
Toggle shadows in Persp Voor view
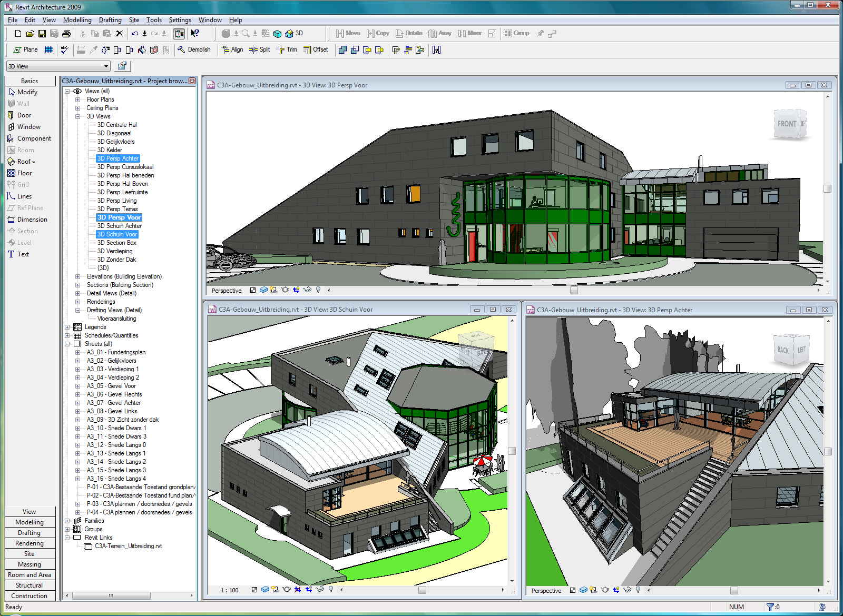pyautogui.click(x=273, y=290)
